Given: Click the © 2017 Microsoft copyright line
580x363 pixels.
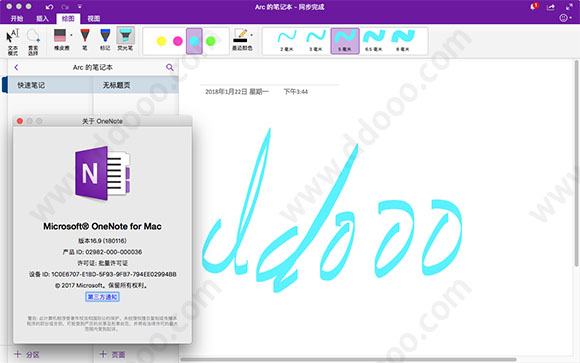Looking at the screenshot, I should pyautogui.click(x=101, y=285).
